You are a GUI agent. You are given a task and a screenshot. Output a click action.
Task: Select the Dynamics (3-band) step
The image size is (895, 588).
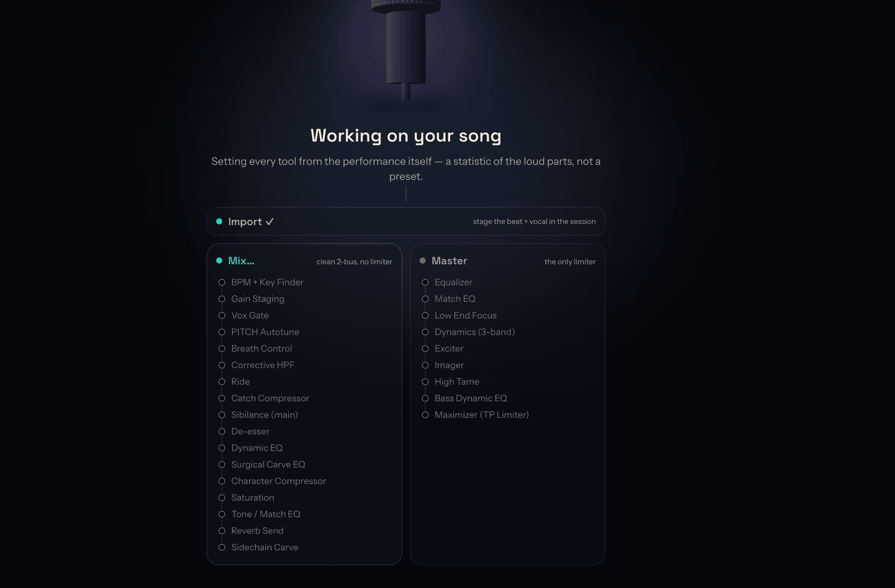pos(475,332)
